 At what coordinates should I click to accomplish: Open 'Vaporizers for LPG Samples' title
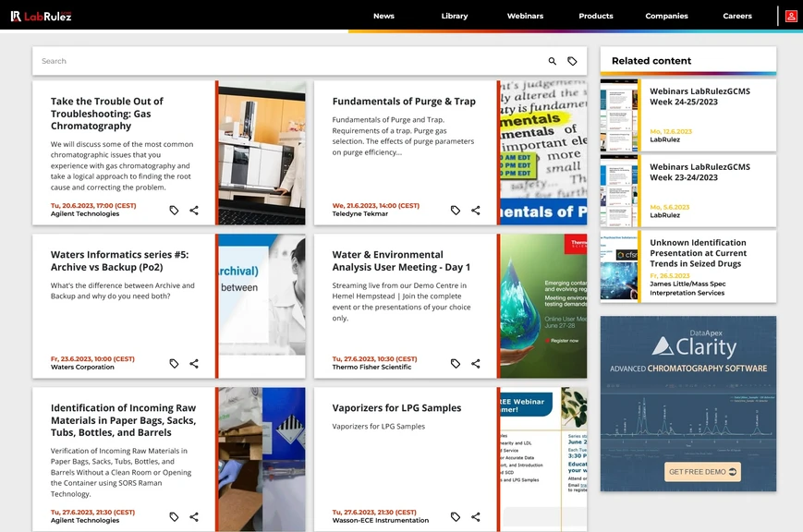tap(396, 408)
